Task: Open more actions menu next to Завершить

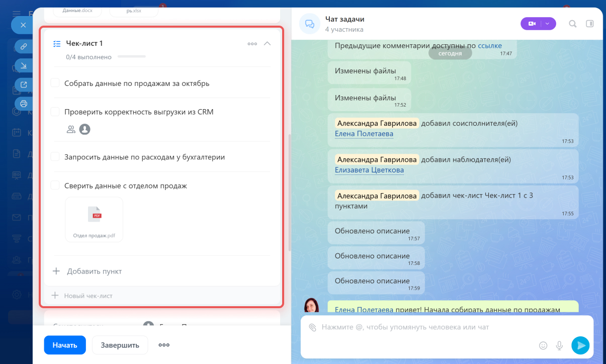Action: pos(164,345)
